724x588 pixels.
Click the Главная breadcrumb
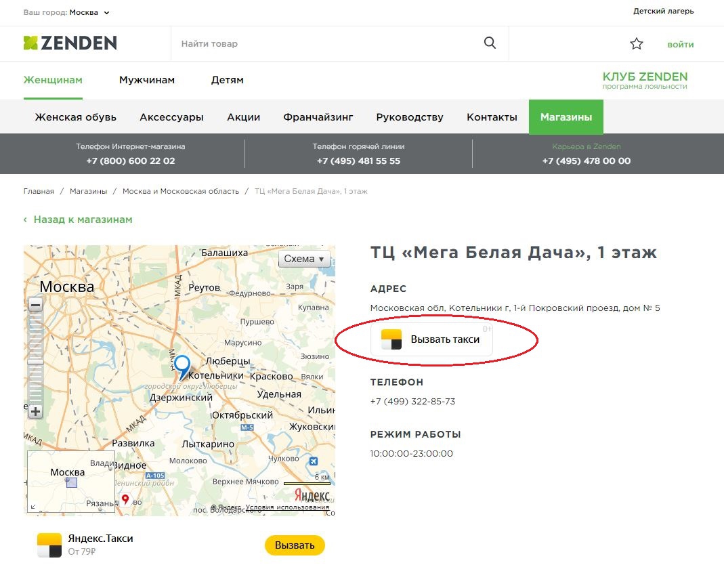pyautogui.click(x=39, y=191)
